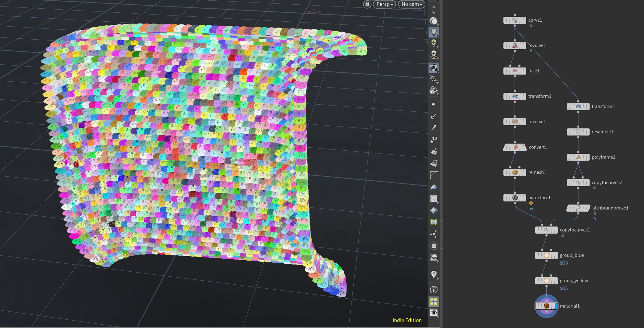This screenshot has width=644, height=328.
Task: Toggle blue display flag on material1 node
Action: (556, 306)
